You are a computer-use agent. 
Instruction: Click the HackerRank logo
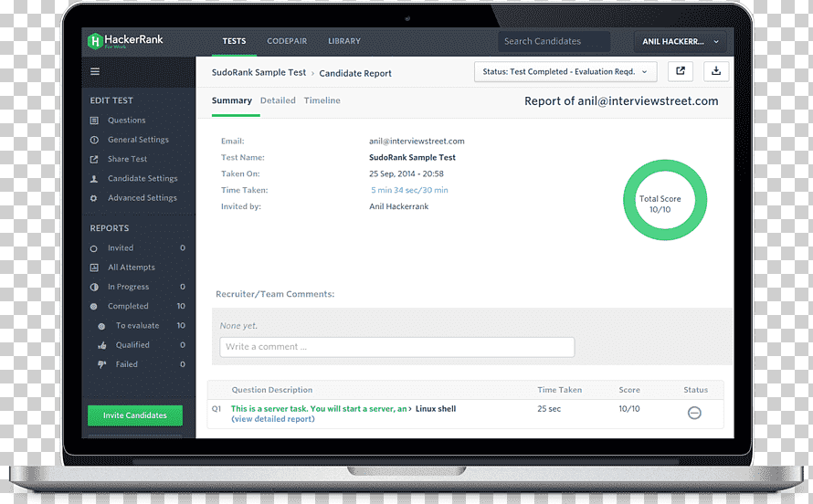pos(125,41)
